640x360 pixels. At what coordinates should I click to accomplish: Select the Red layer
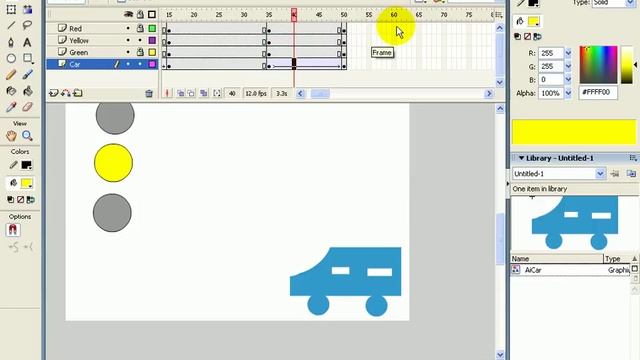(x=76, y=29)
